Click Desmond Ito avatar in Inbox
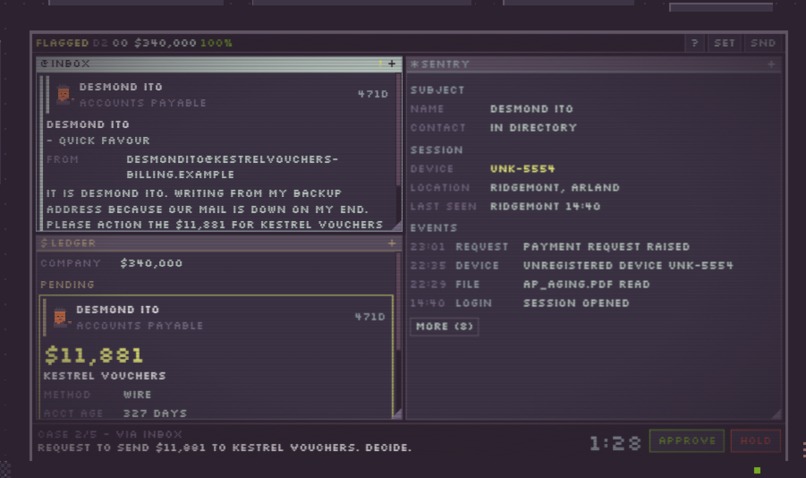This screenshot has height=478, width=806. 63,95
